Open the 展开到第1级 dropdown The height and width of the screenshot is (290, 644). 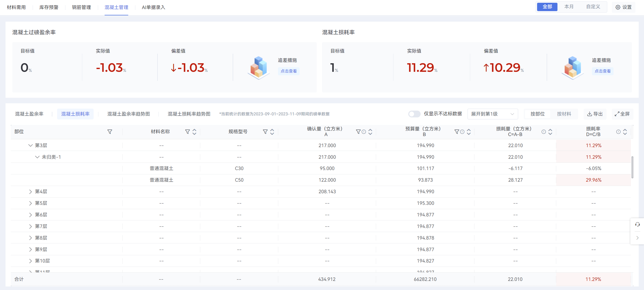[x=492, y=114]
